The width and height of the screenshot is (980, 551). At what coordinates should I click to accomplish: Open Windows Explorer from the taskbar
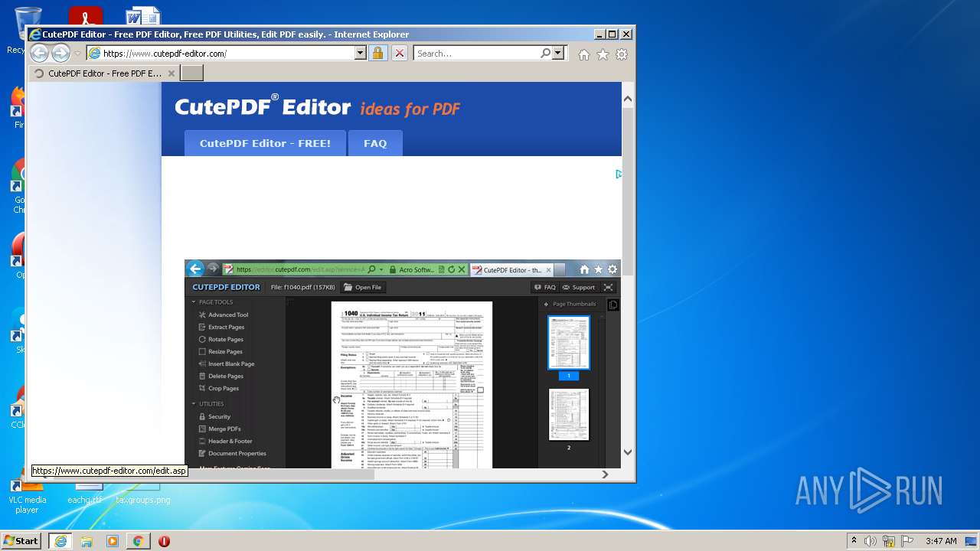(x=87, y=541)
